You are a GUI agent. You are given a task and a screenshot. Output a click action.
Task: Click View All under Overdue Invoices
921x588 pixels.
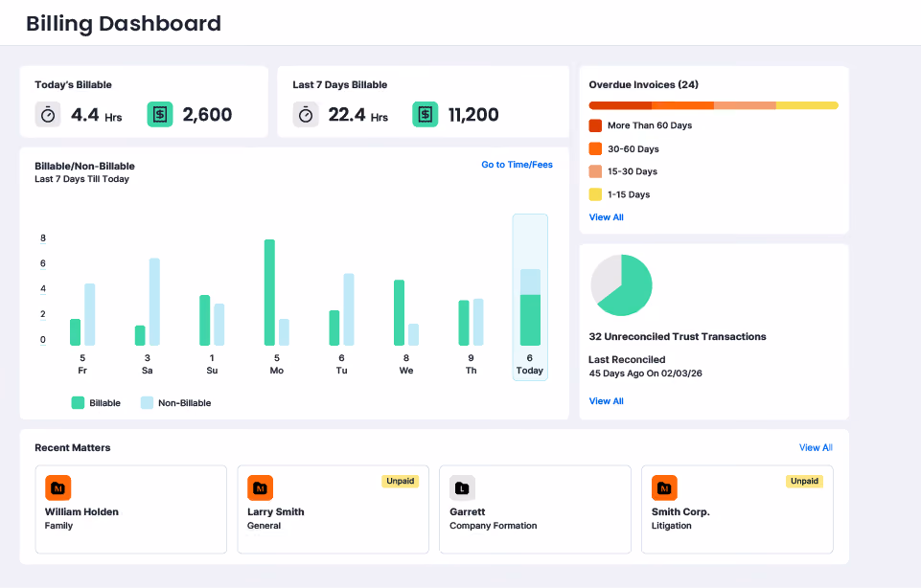(606, 217)
